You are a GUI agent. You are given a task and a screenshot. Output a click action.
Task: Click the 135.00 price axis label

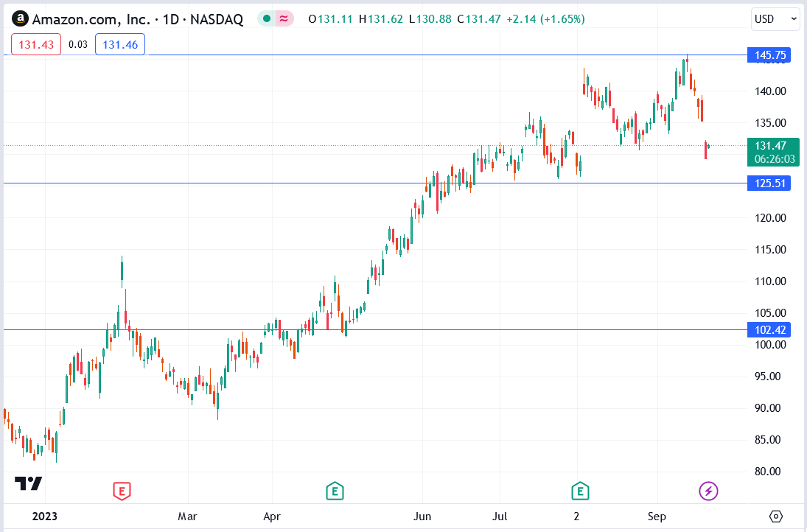click(x=770, y=122)
